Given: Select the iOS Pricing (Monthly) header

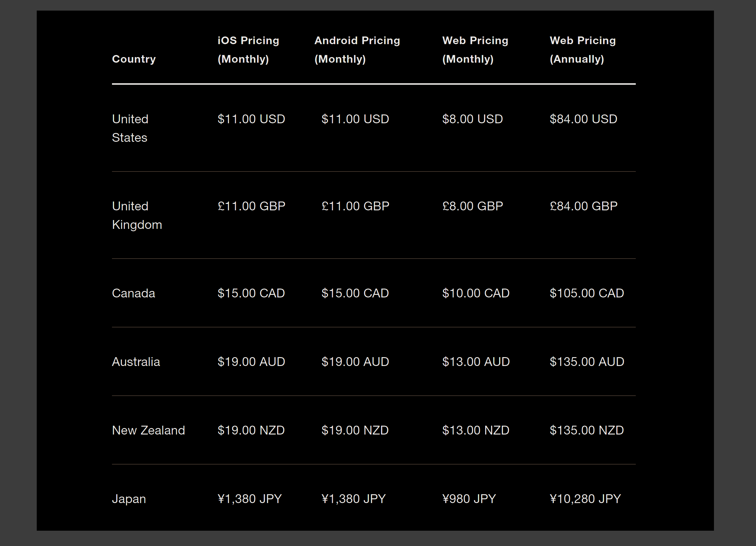Looking at the screenshot, I should pos(248,50).
